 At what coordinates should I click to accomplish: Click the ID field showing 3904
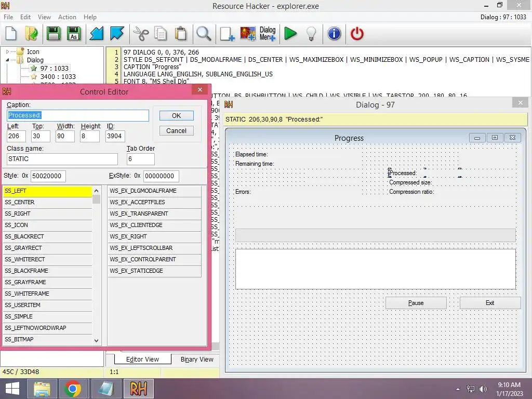(x=115, y=136)
